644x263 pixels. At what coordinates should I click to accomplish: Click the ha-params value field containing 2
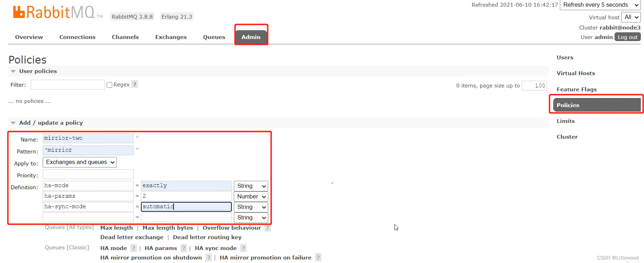[186, 196]
